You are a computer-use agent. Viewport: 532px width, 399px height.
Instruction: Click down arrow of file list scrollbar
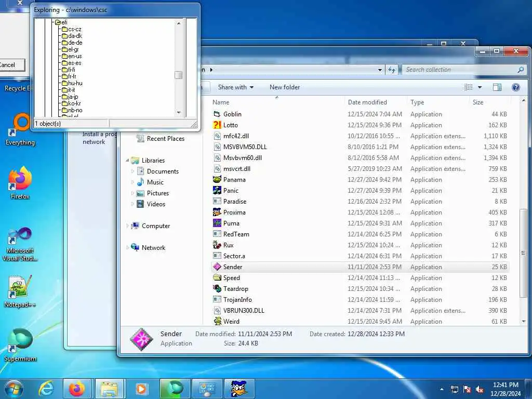coord(524,321)
